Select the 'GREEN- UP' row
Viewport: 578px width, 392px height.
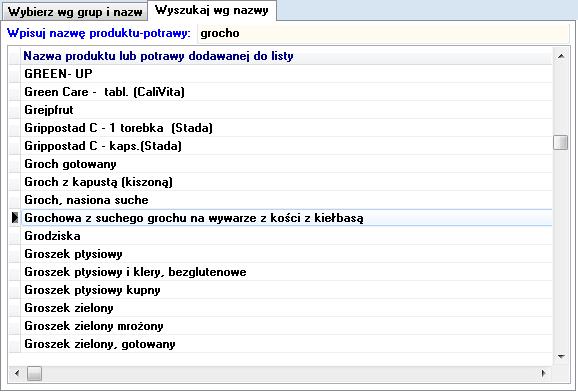click(287, 74)
